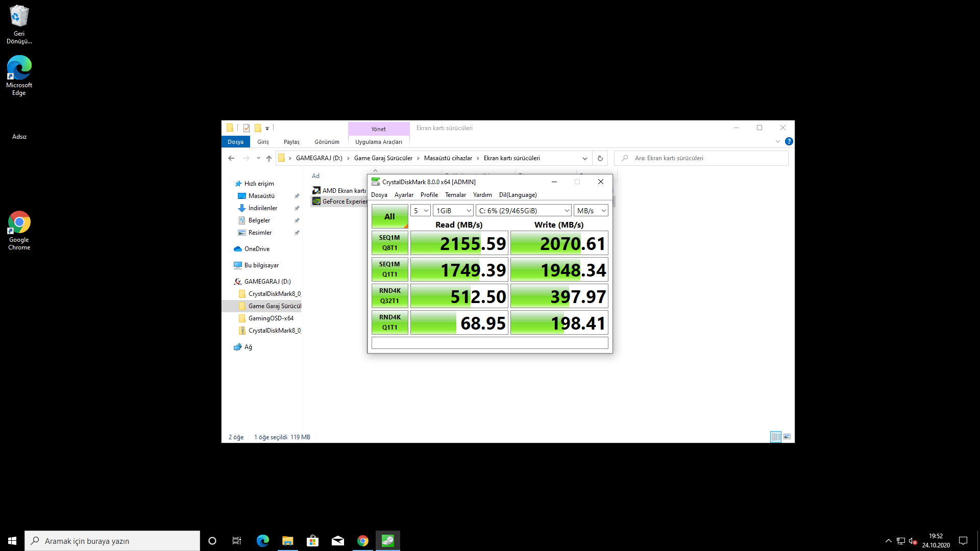Open the 1GiB test size dropdown
The width and height of the screenshot is (980, 551).
click(453, 211)
